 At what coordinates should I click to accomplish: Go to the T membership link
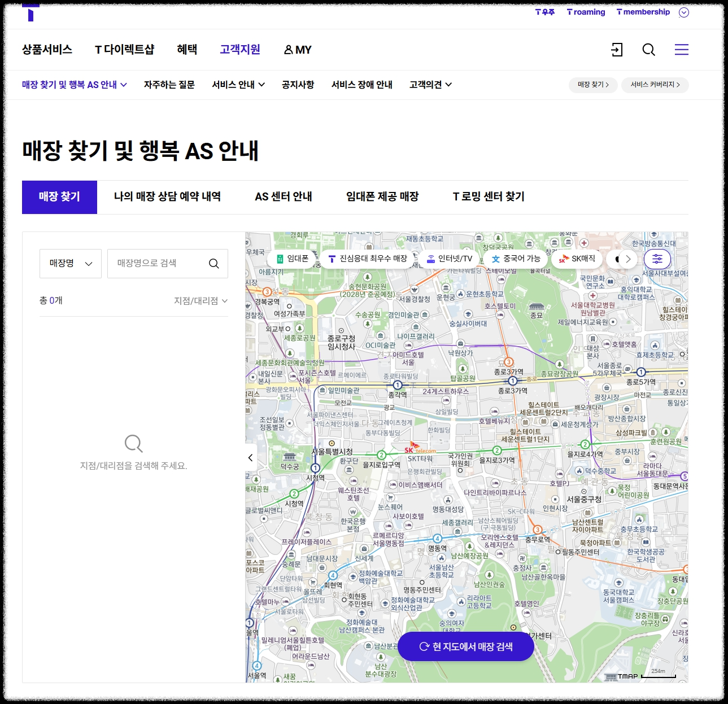point(643,12)
